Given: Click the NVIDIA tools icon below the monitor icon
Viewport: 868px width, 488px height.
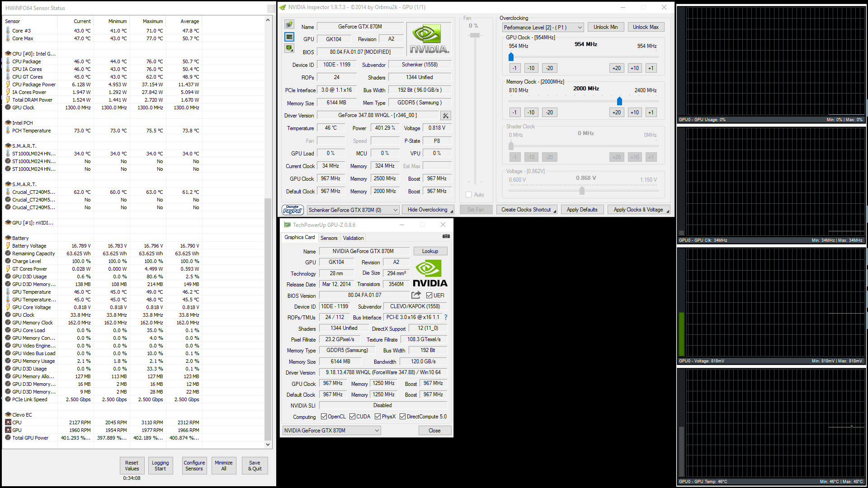Looking at the screenshot, I should point(289,48).
